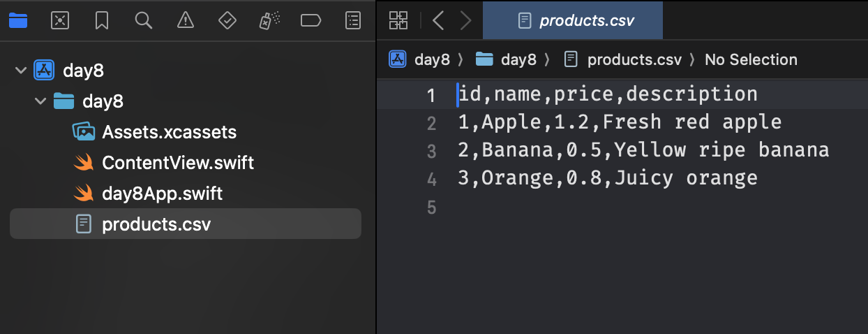Viewport: 868px width, 334px height.
Task: Click No Selection in the jump bar
Action: [751, 59]
